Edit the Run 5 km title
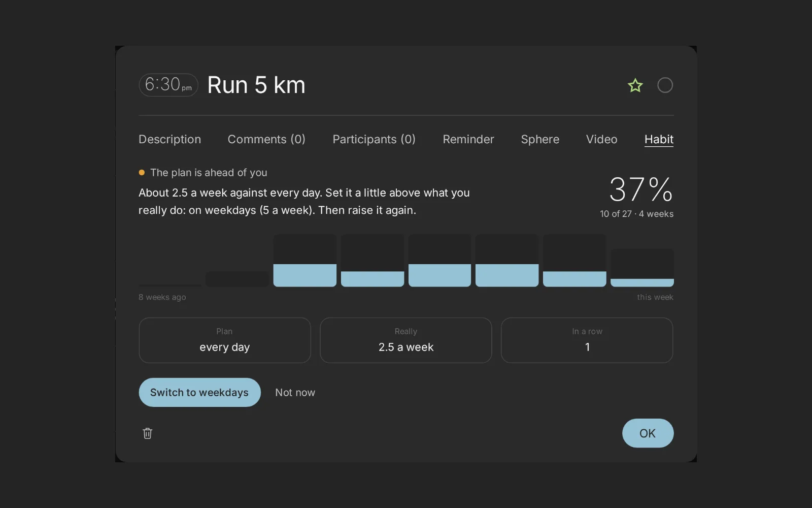The width and height of the screenshot is (812, 508). (256, 85)
